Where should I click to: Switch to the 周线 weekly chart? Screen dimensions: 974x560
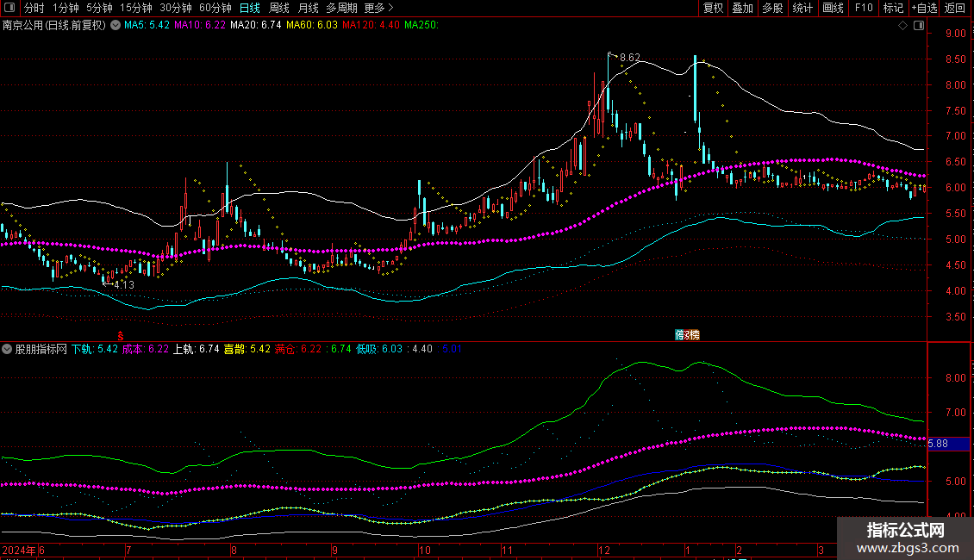(279, 8)
